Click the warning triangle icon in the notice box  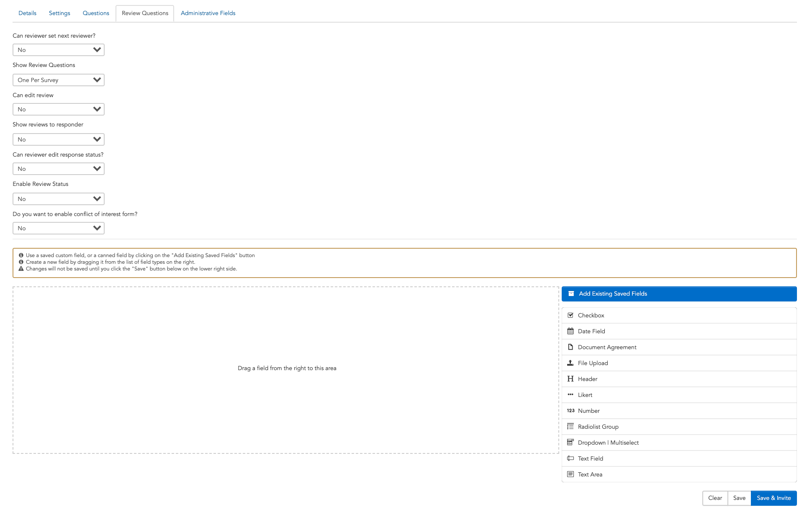click(x=21, y=269)
